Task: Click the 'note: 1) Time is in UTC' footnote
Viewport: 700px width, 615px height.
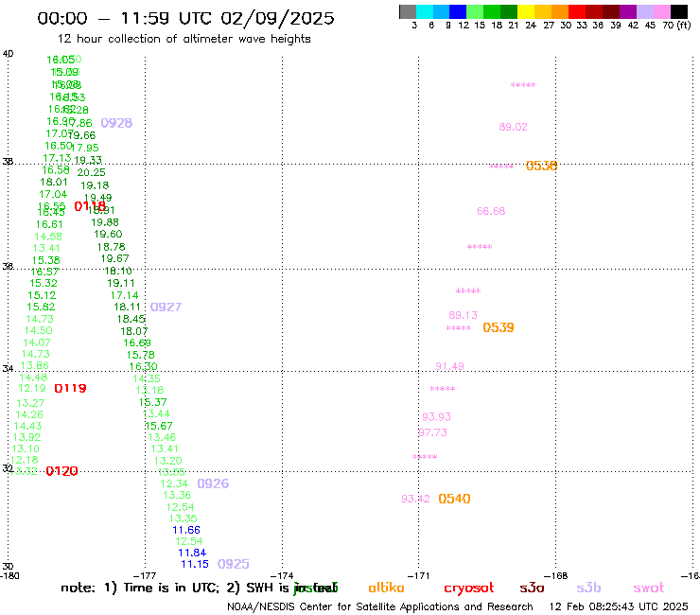Action: click(140, 588)
